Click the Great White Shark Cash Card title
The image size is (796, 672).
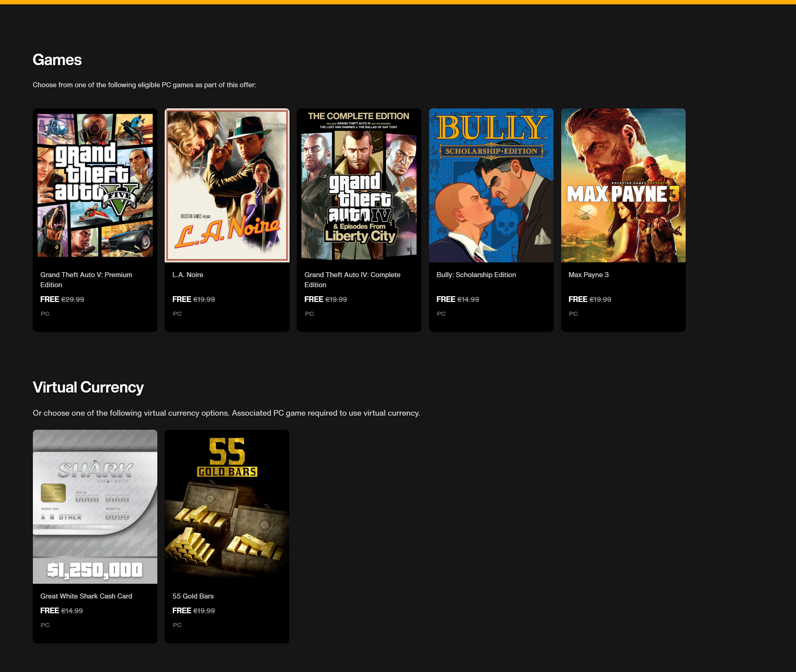click(x=86, y=596)
